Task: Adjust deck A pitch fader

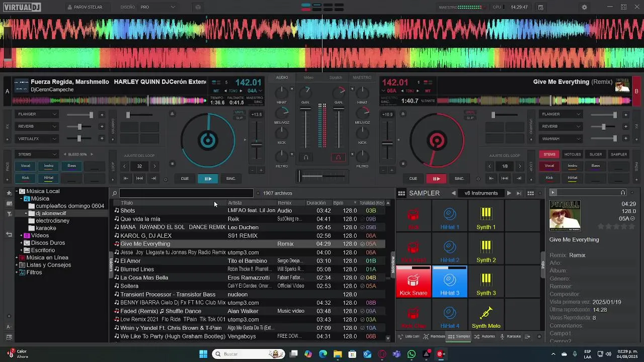Action: pos(257,144)
